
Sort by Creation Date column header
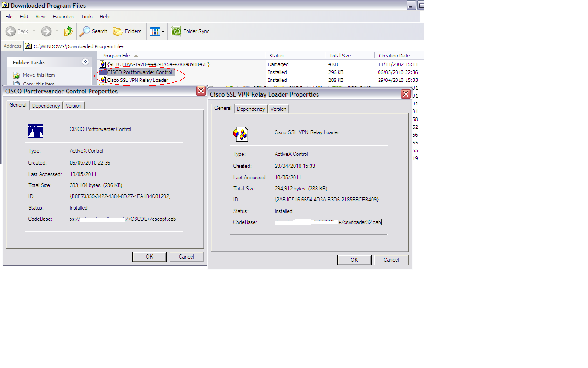[399, 55]
